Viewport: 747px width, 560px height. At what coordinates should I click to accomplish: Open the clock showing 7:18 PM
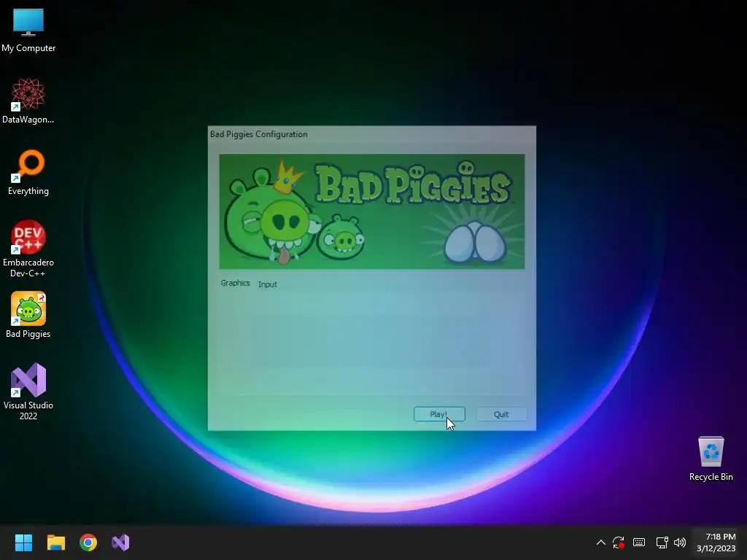[x=716, y=542]
